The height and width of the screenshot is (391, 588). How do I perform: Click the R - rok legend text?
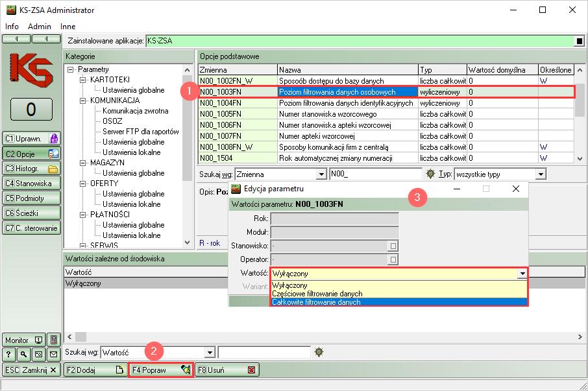tap(210, 243)
